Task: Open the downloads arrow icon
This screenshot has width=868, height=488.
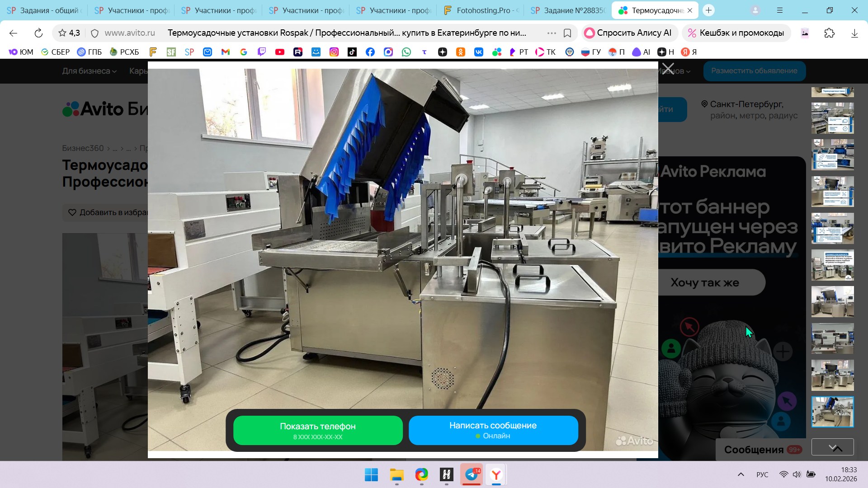Action: (854, 33)
